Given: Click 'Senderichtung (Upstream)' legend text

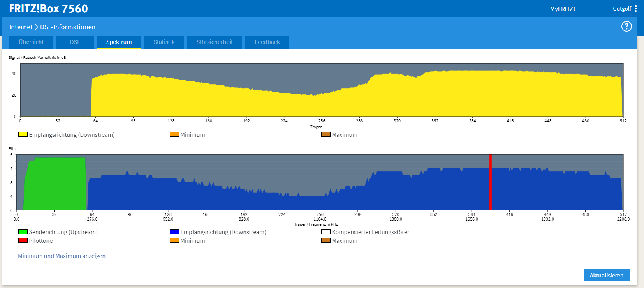Looking at the screenshot, I should pyautogui.click(x=63, y=232).
